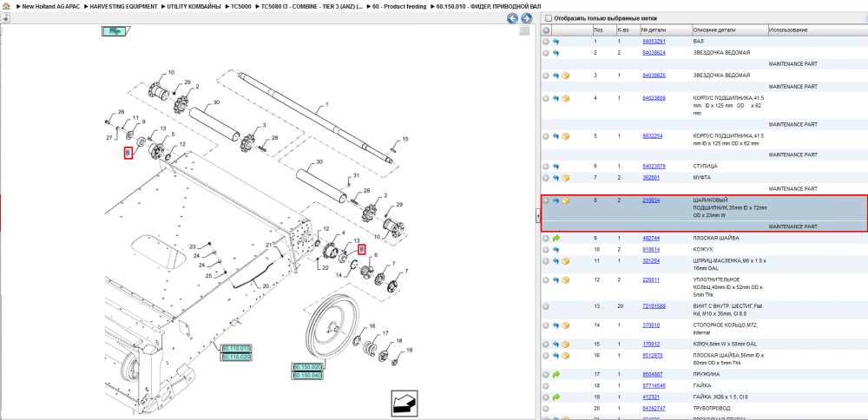Click blue arrow icon for part 9832254
Image resolution: width=868 pixels, height=420 pixels.
(x=556, y=135)
